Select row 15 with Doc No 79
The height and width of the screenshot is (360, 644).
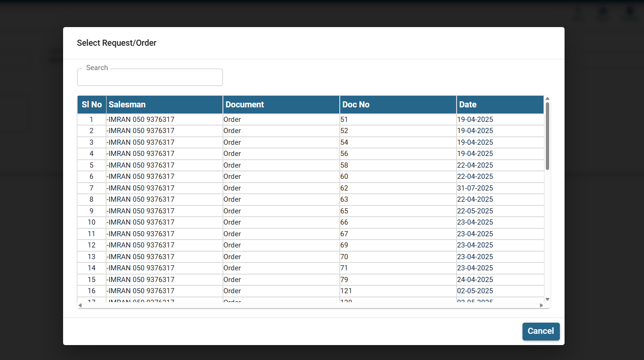tap(344, 280)
